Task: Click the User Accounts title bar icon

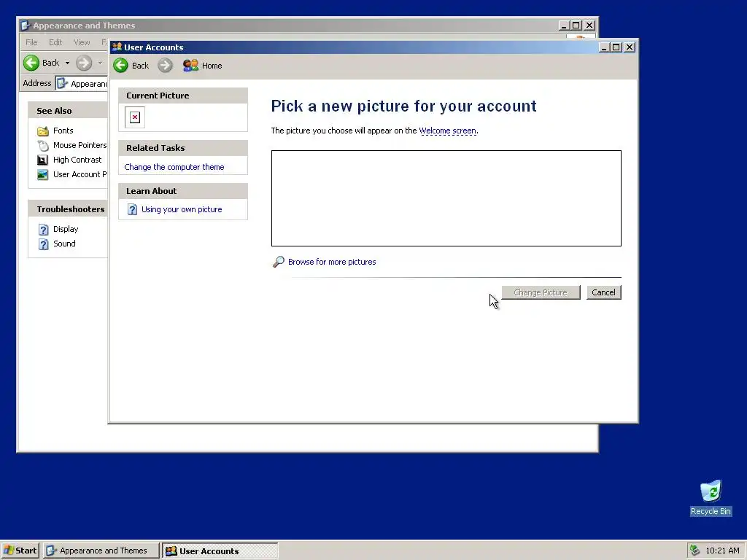Action: click(117, 47)
